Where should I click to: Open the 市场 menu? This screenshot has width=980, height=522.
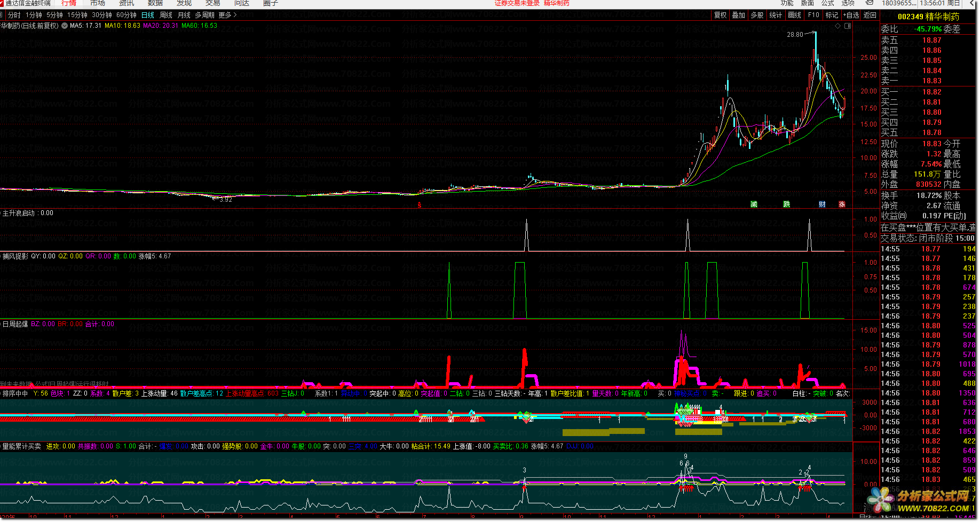point(98,3)
